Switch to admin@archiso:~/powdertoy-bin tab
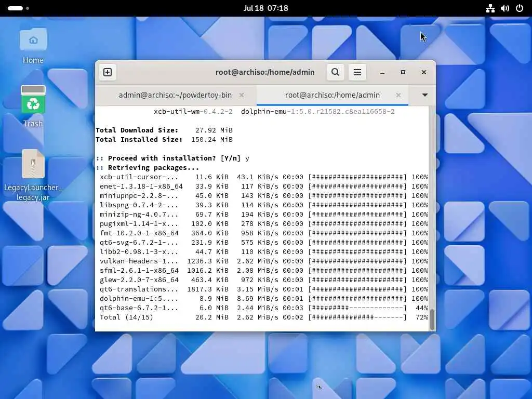The width and height of the screenshot is (532, 399). (175, 96)
